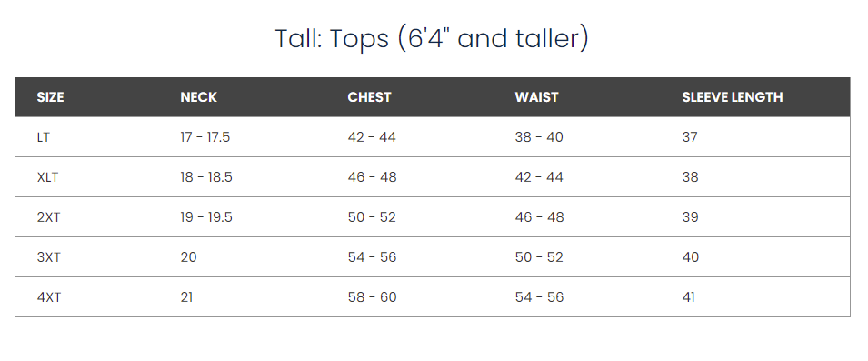Select the LT size cell

pyautogui.click(x=44, y=137)
